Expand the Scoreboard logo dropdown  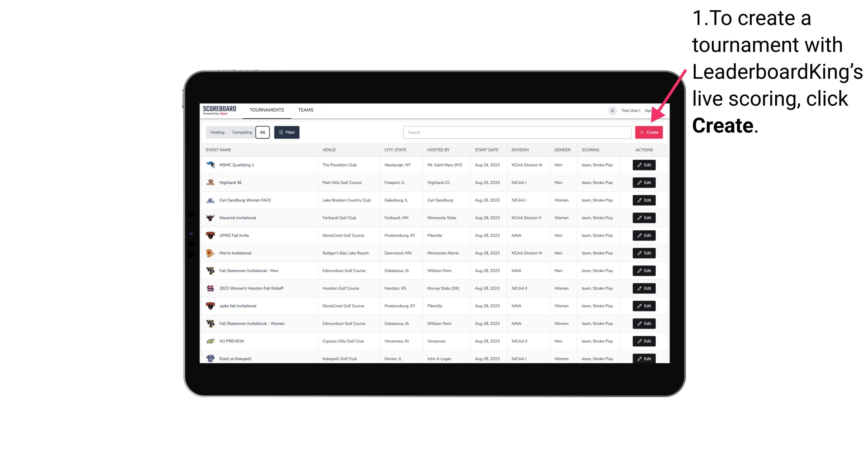point(221,110)
